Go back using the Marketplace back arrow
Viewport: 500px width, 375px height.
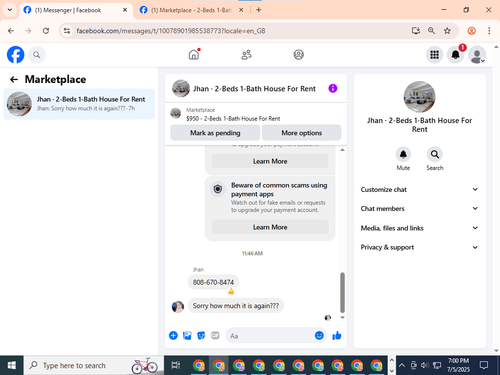[x=14, y=79]
